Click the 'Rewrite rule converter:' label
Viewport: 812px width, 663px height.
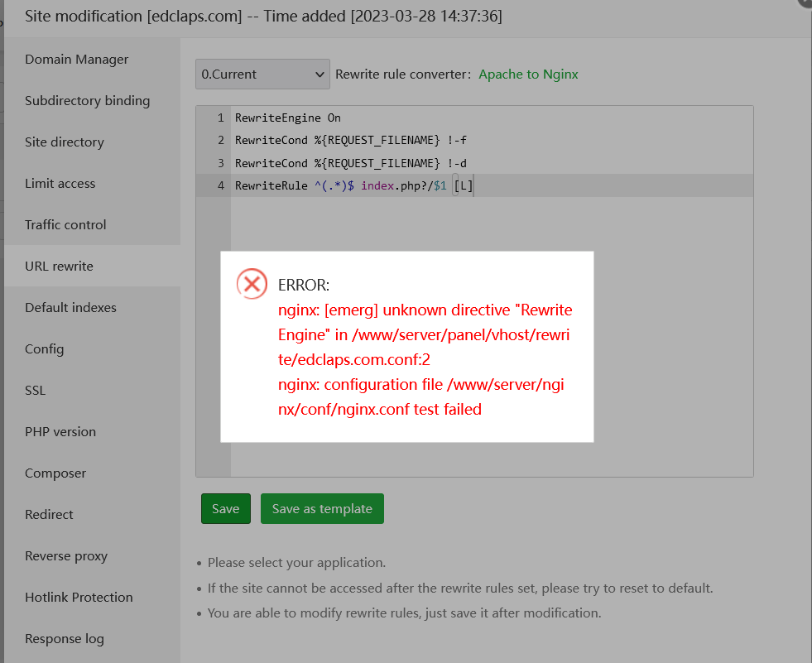(403, 74)
